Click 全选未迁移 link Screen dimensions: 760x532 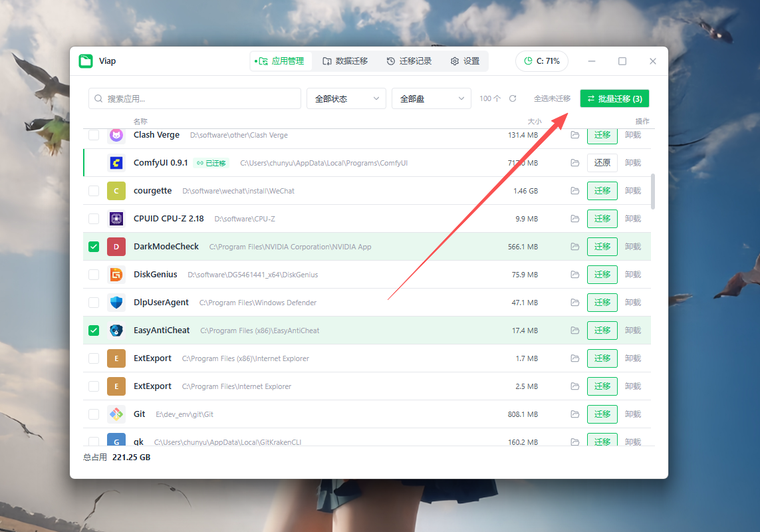click(x=552, y=98)
